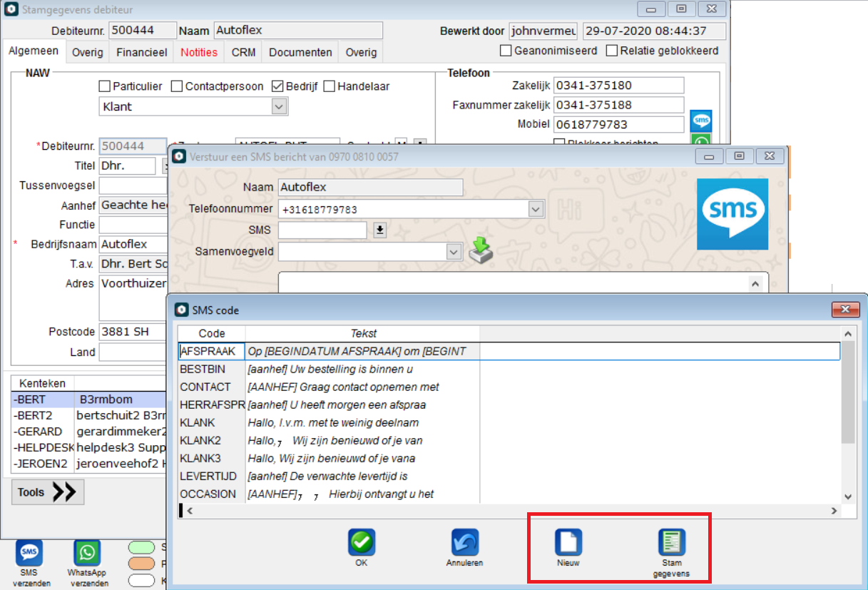Switch to the Algemeen tab
The image size is (868, 590).
tap(34, 51)
